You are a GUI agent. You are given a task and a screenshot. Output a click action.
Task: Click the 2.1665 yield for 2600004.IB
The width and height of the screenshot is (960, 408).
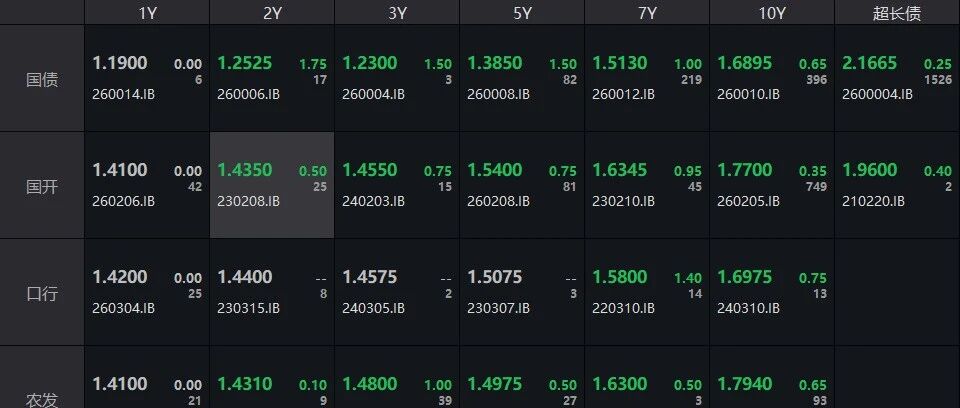[869, 62]
